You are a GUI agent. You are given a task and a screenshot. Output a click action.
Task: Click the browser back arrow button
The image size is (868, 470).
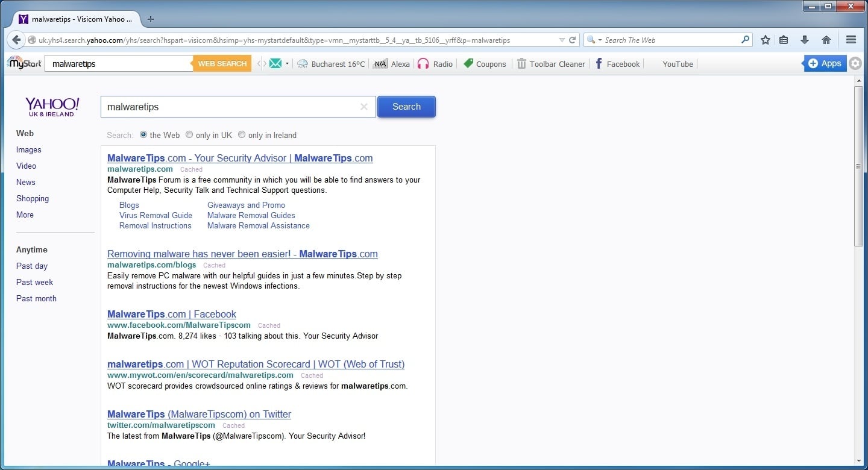click(x=17, y=40)
